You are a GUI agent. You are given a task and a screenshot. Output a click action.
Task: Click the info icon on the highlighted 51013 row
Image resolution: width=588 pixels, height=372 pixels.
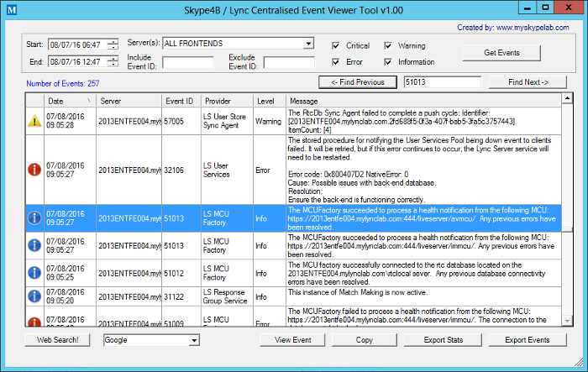[x=34, y=218]
